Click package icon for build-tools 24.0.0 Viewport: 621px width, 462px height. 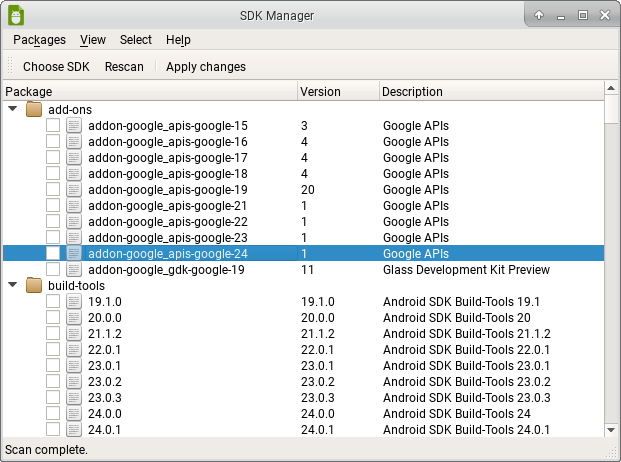coord(74,413)
